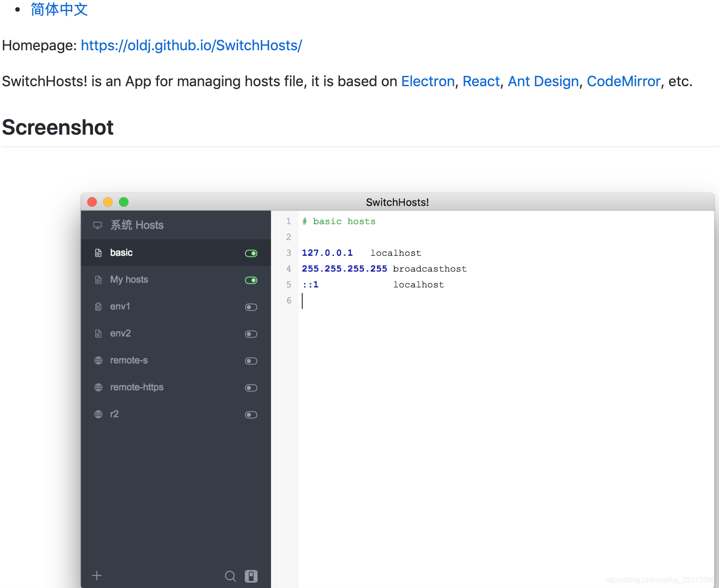
Task: Select the 系统 Hosts sidebar entry
Action: pos(176,225)
